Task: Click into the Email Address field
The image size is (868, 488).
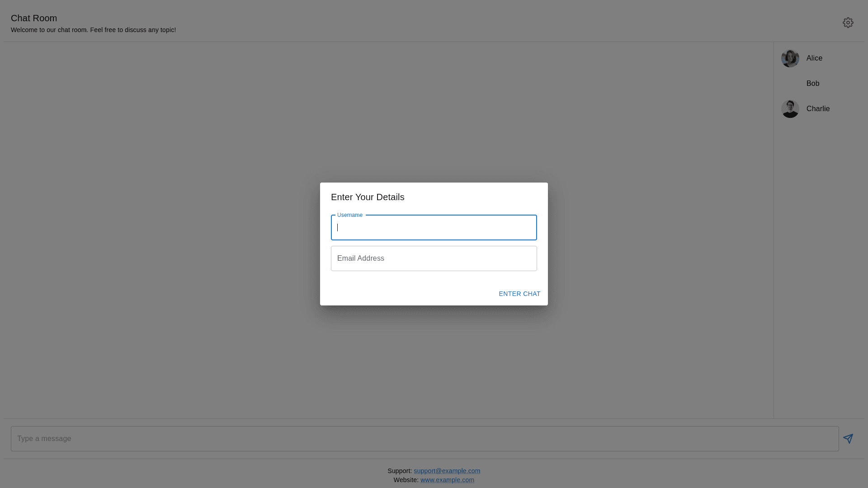Action: point(434,258)
